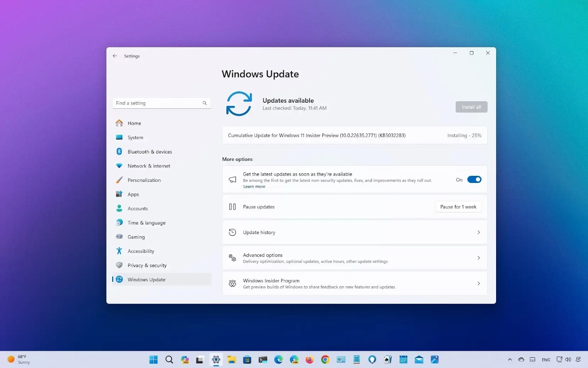Screen dimensions: 588x368
Task: Open Notepad from the taskbar
Action: pyautogui.click(x=356, y=360)
